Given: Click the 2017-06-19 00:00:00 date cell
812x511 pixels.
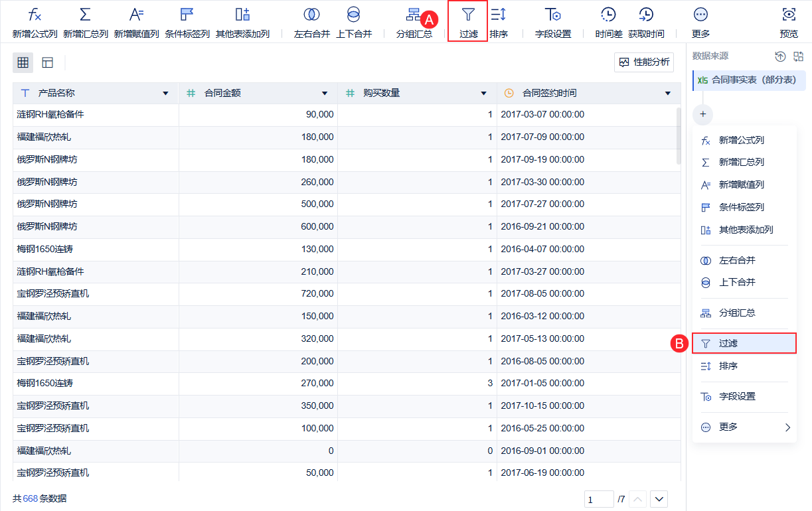Looking at the screenshot, I should pos(588,473).
